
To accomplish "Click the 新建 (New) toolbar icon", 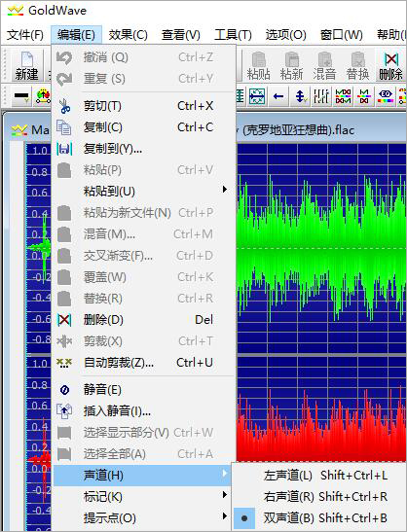I will 26,65.
